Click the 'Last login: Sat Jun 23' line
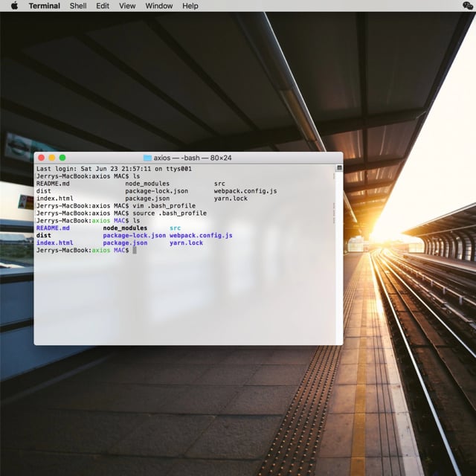Screen dimensions: 476x476 (x=114, y=169)
